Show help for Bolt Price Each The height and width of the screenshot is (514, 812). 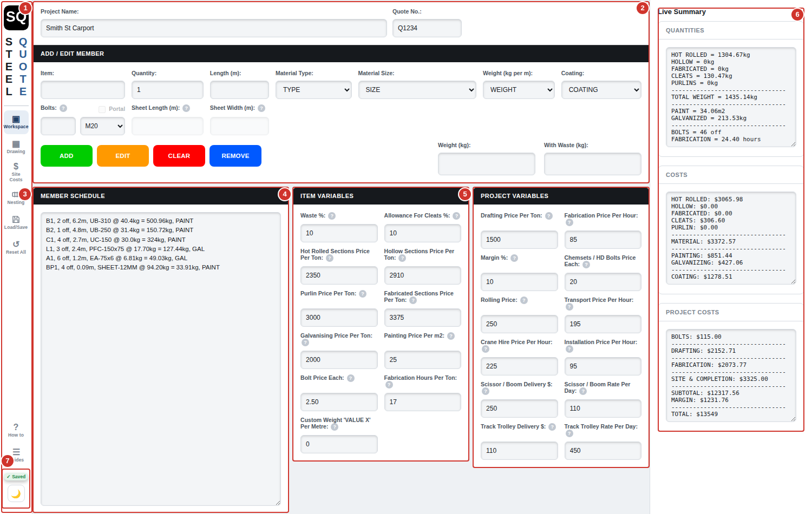pos(351,378)
